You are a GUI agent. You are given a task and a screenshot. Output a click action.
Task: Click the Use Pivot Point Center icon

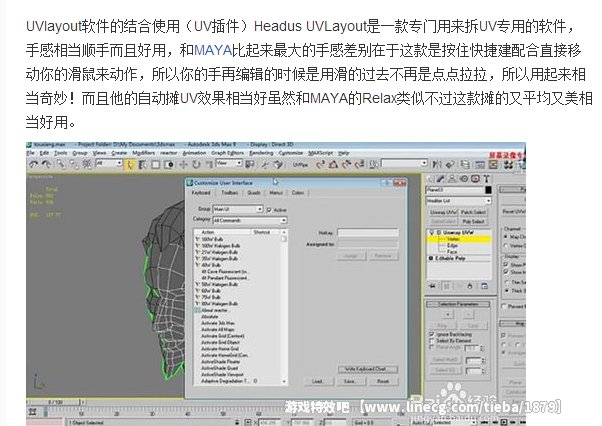pos(250,164)
